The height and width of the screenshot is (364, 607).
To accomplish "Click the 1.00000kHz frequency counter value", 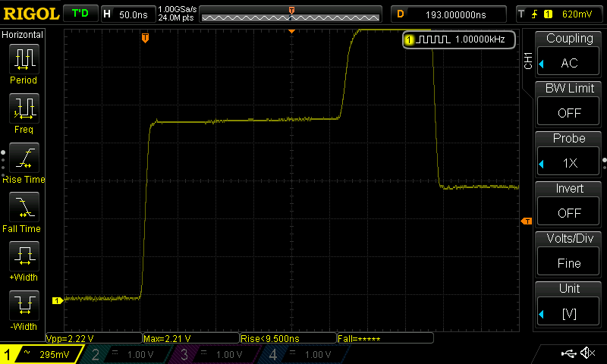I will pos(480,39).
